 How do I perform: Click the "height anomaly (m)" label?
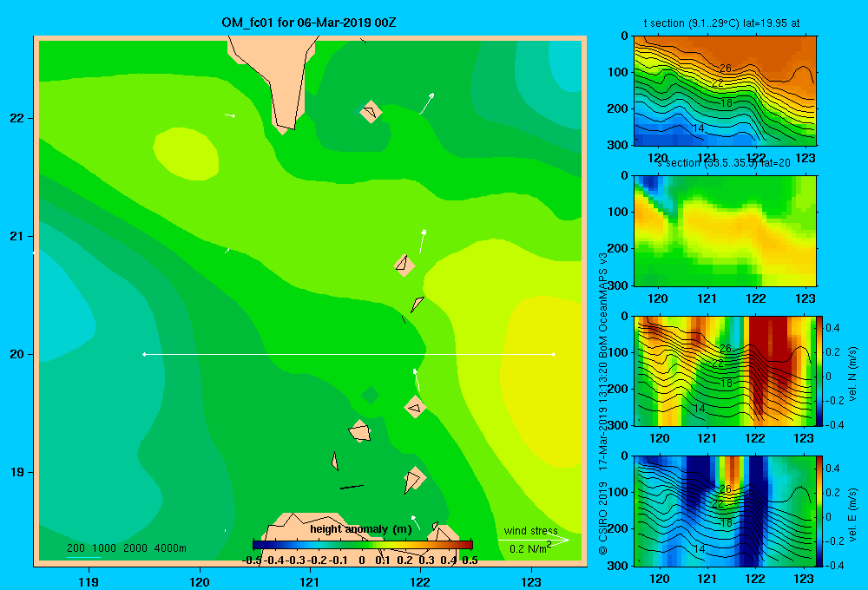pyautogui.click(x=361, y=529)
